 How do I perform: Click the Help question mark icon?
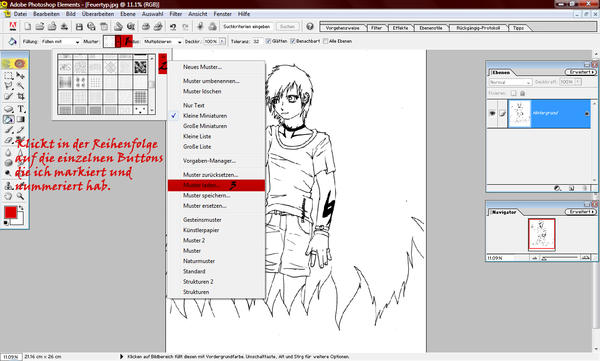point(310,26)
